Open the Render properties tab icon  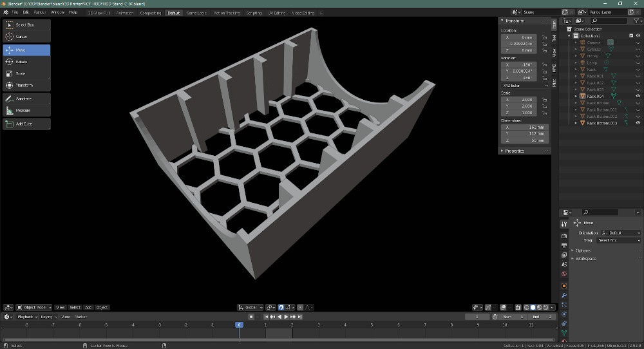coord(564,236)
